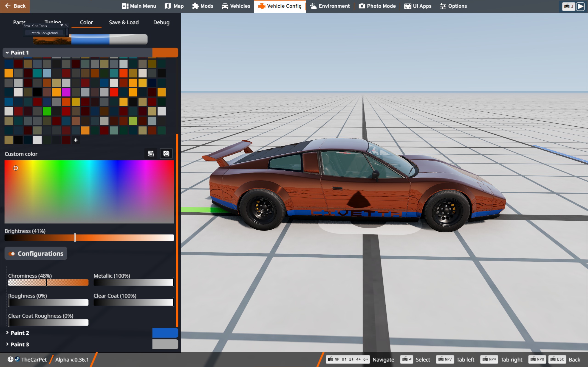Switch to the Debug tab
The height and width of the screenshot is (367, 588).
coord(161,22)
